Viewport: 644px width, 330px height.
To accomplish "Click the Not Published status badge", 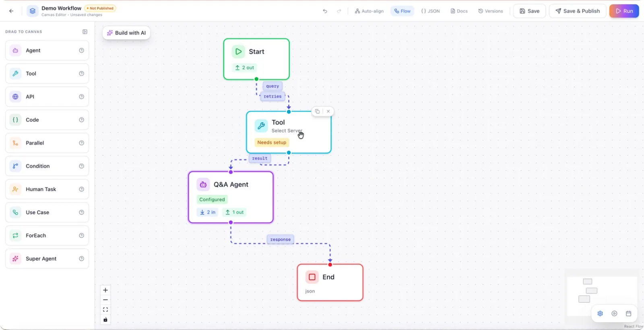I will click(100, 8).
